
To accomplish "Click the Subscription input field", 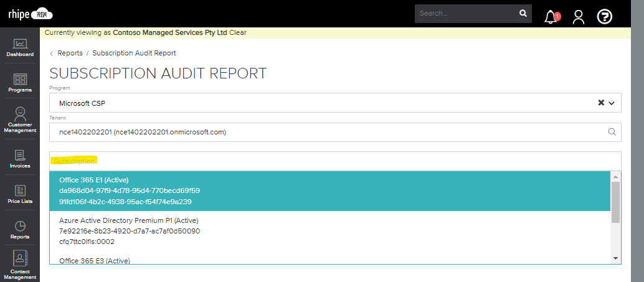I will (x=335, y=161).
